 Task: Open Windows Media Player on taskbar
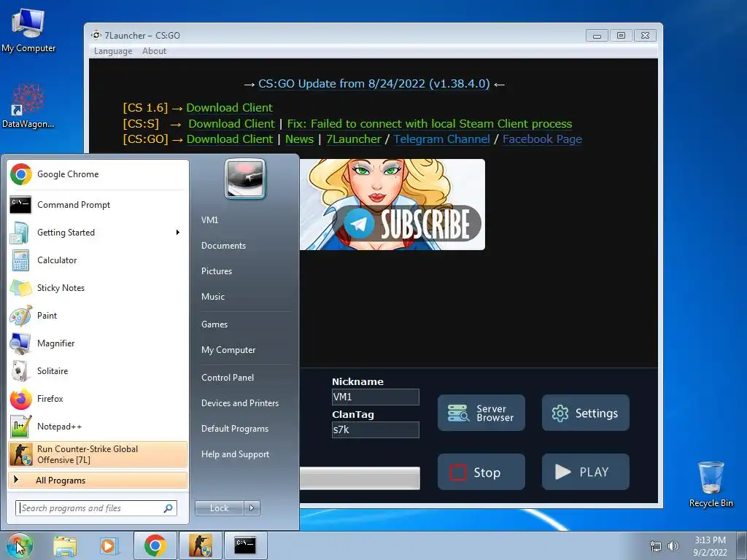pyautogui.click(x=109, y=545)
